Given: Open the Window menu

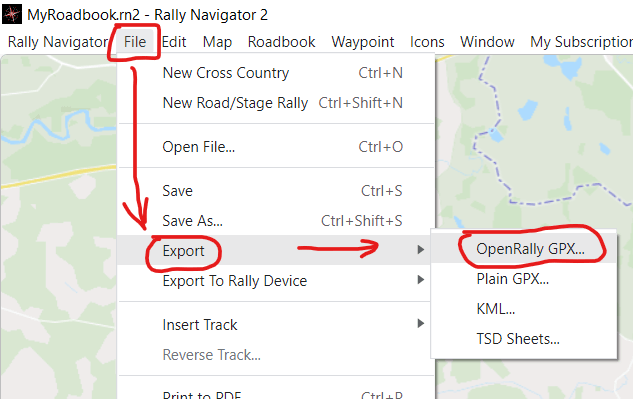Looking at the screenshot, I should pos(487,42).
